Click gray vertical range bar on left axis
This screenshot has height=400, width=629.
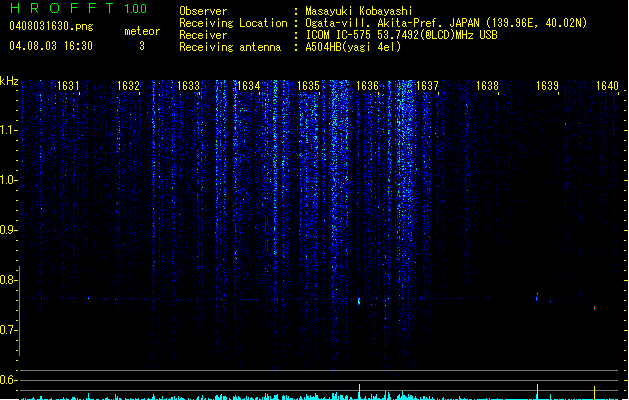point(20,311)
